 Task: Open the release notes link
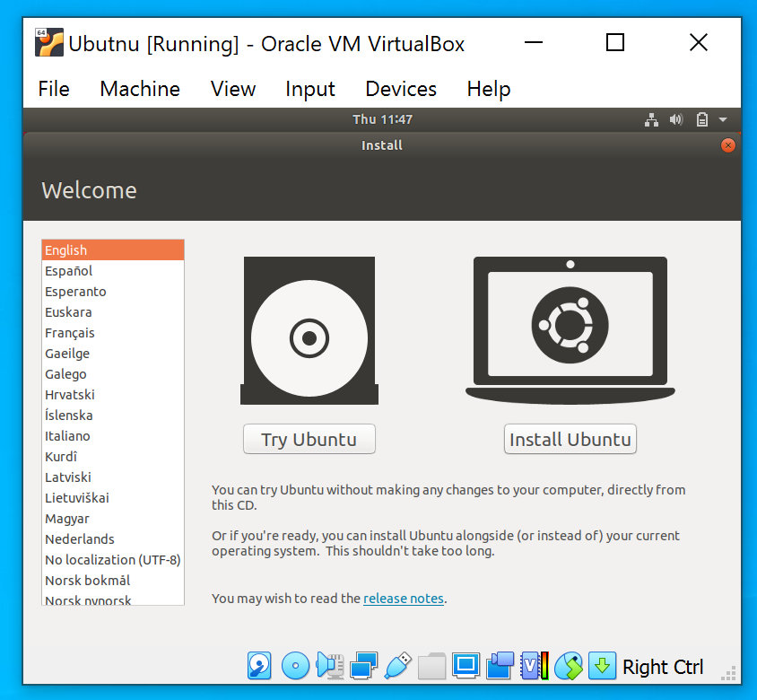[404, 599]
